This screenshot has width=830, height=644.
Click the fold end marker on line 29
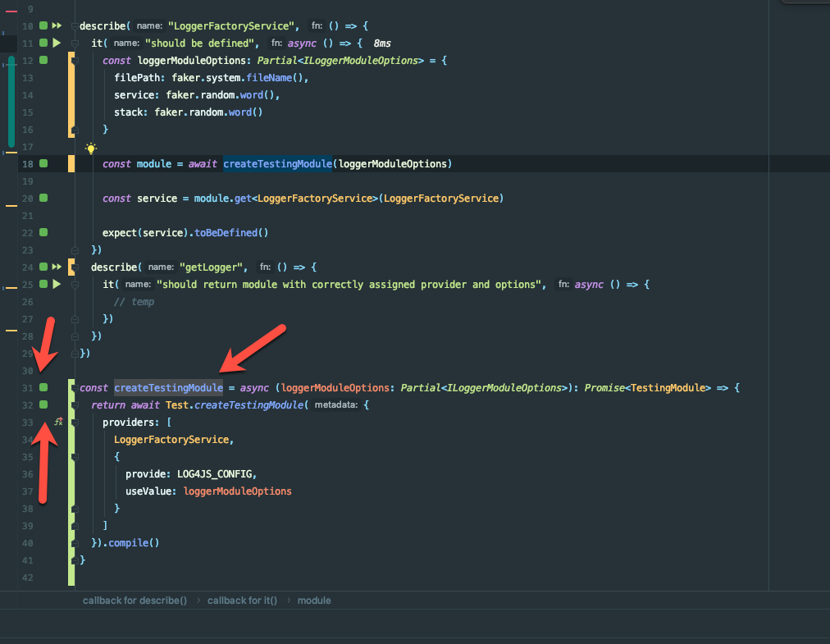tap(75, 354)
